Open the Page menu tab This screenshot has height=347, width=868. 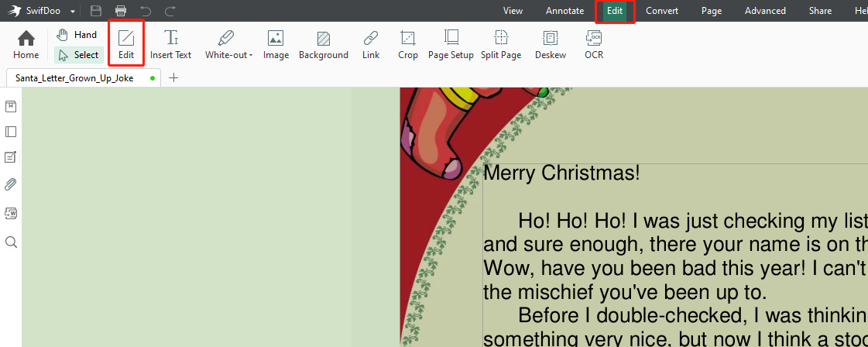tap(712, 11)
